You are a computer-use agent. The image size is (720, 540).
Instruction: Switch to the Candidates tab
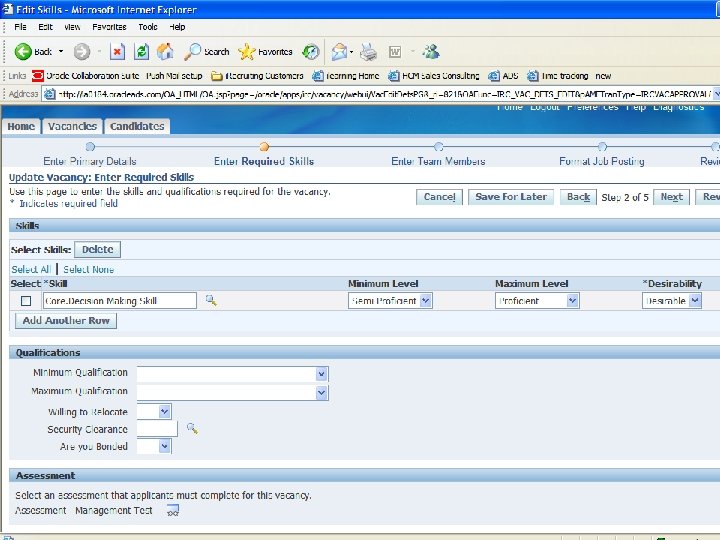click(137, 126)
